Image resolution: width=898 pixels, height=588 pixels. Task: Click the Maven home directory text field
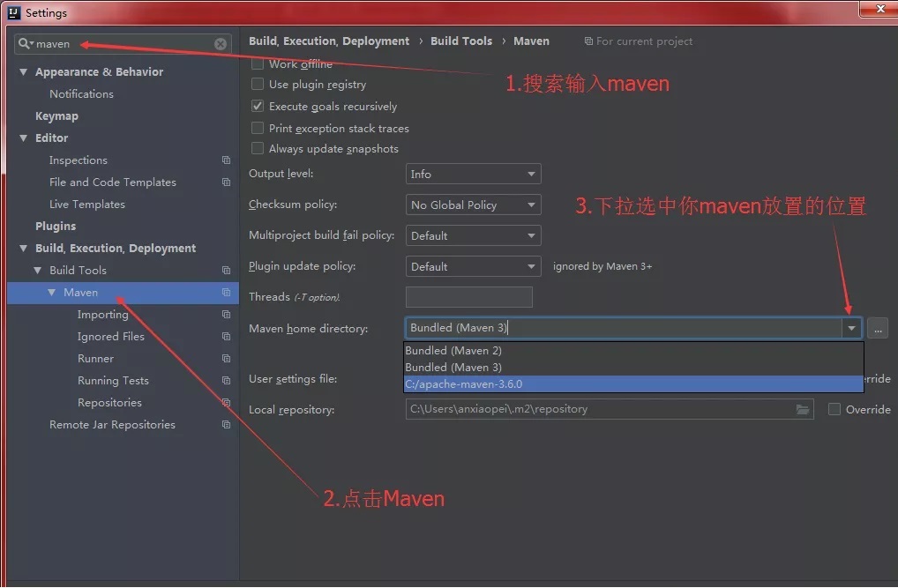pyautogui.click(x=623, y=328)
